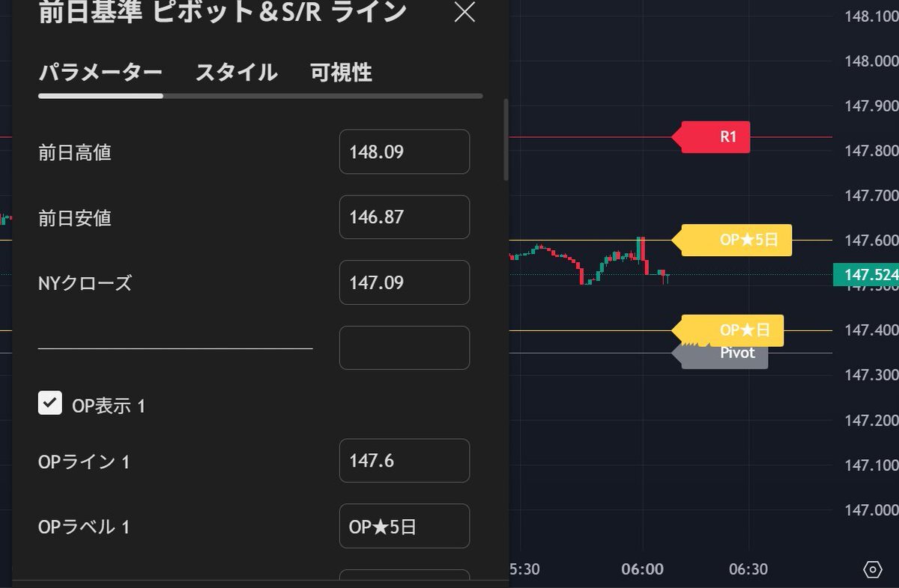Select the パラメーター tab
The width and height of the screenshot is (899, 588).
(x=100, y=73)
